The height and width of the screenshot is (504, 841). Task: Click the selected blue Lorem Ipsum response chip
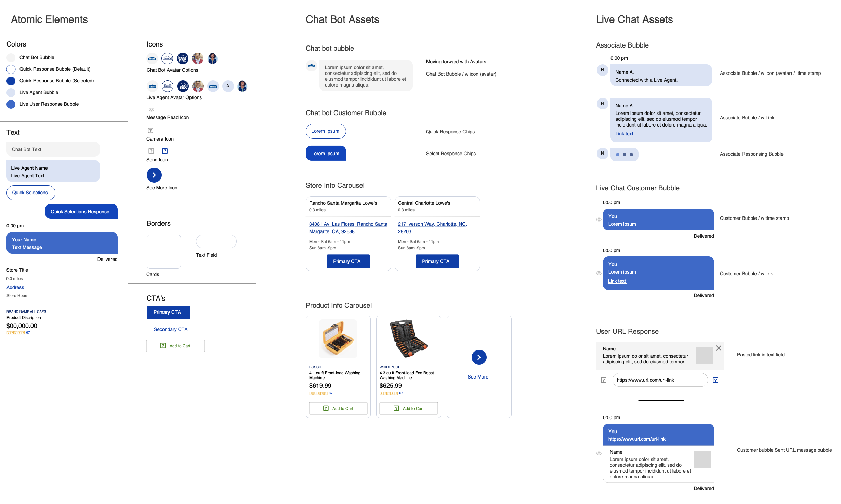pos(326,154)
